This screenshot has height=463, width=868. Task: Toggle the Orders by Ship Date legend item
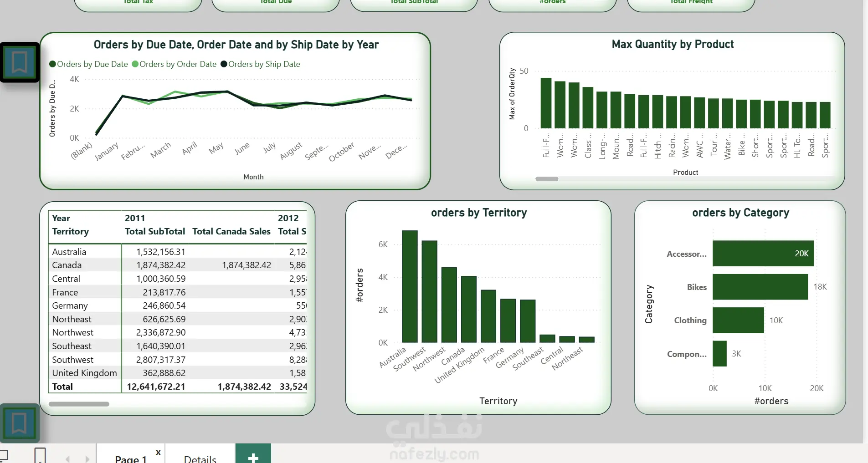[261, 64]
